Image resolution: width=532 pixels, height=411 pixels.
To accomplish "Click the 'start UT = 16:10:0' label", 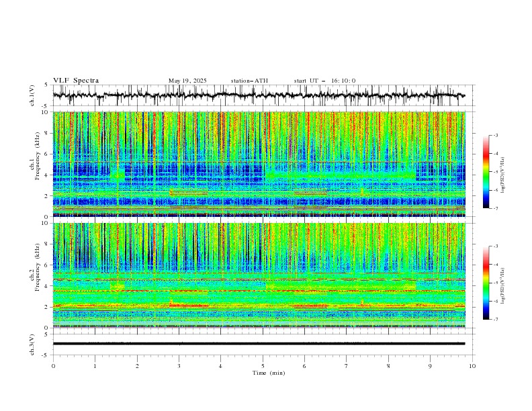I will [324, 81].
